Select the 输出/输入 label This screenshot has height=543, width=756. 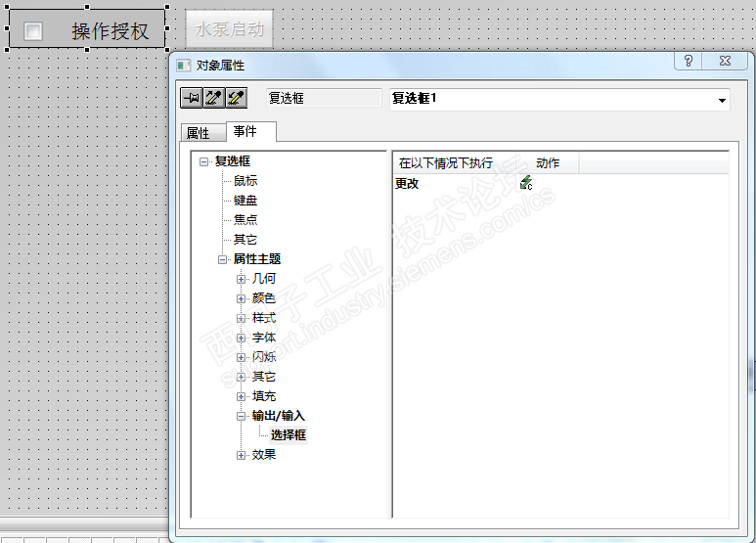pyautogui.click(x=278, y=416)
